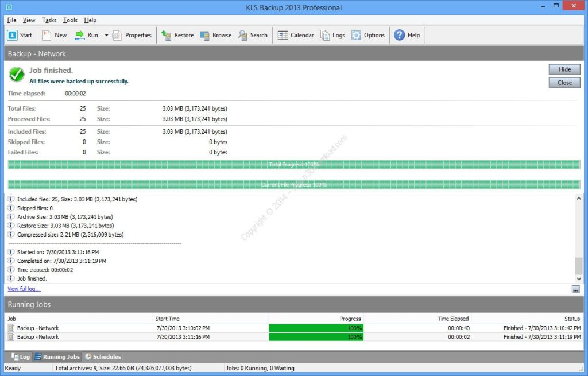
Task: Open the Browse tool
Action: coord(215,35)
